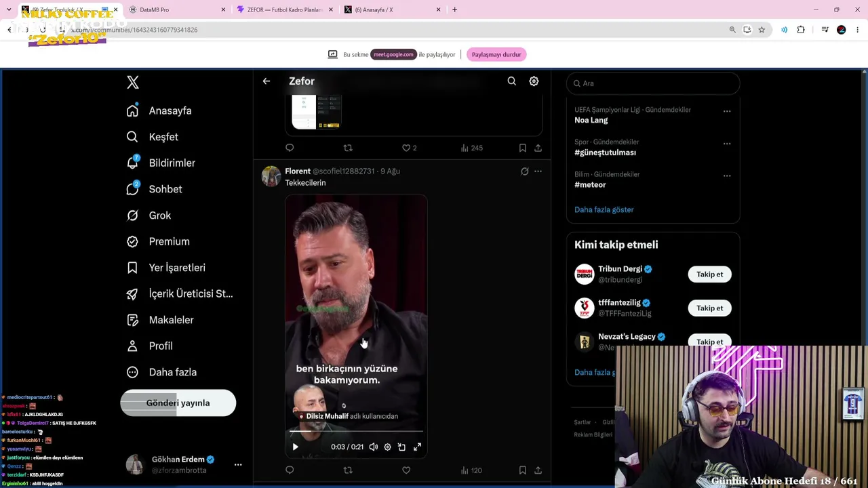Repost Florent's post
868x488 pixels.
(x=348, y=470)
